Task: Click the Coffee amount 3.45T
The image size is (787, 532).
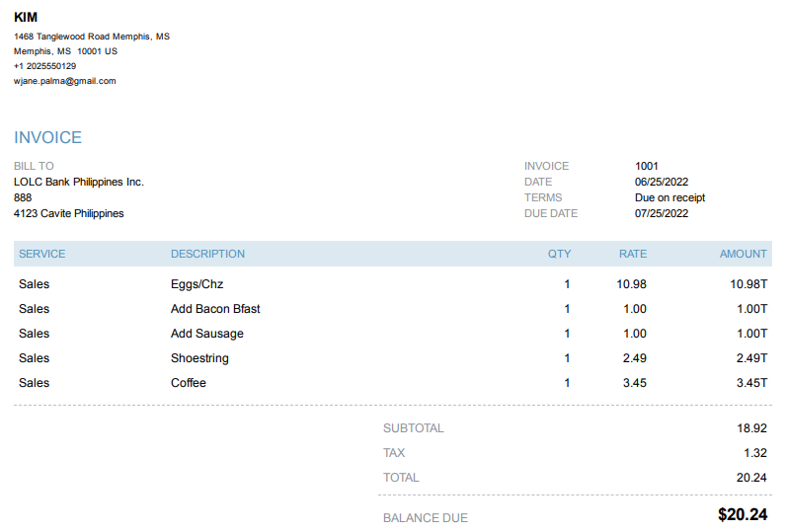Action: 751,383
